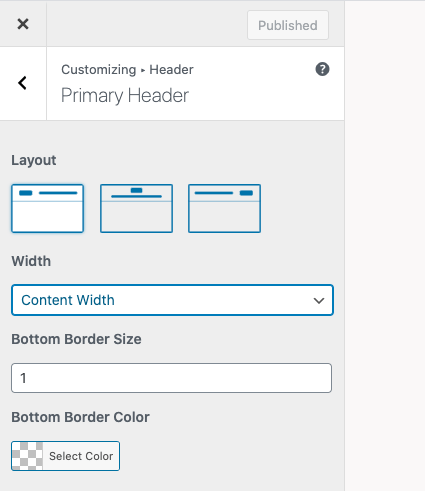425x491 pixels.
Task: Go back using the left chevron icon
Action: (22, 83)
